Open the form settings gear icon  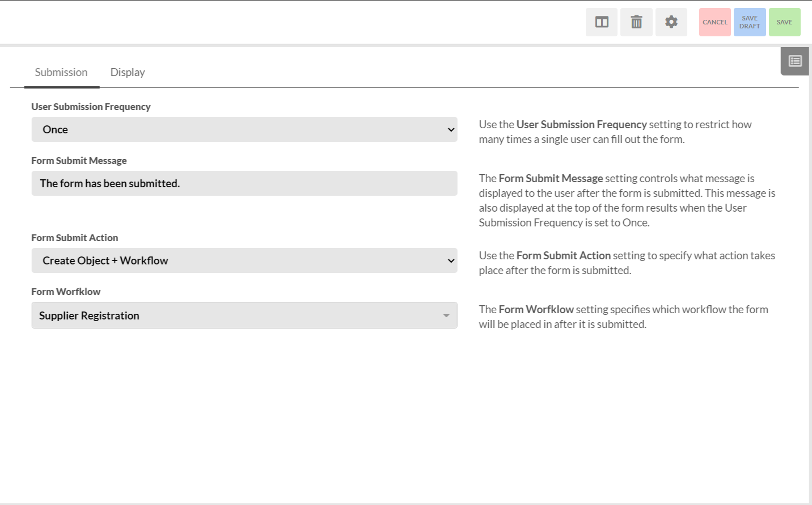671,22
